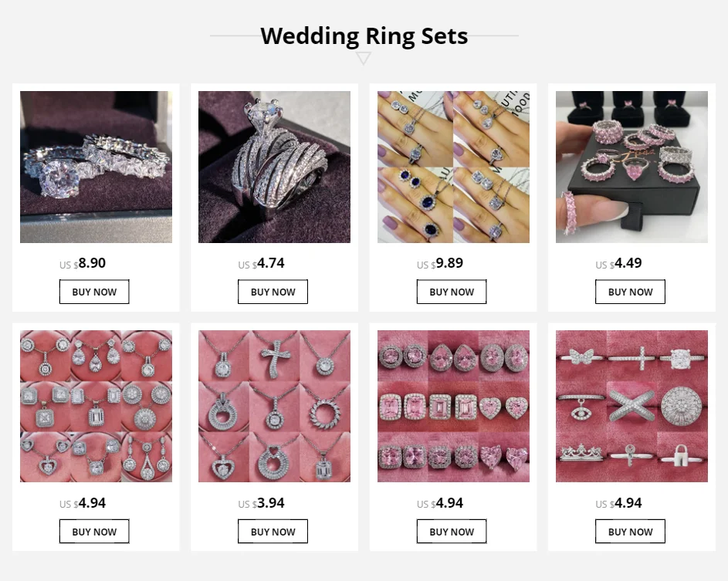
Task: Buy the $9.89 jewelry set now
Action: [452, 292]
